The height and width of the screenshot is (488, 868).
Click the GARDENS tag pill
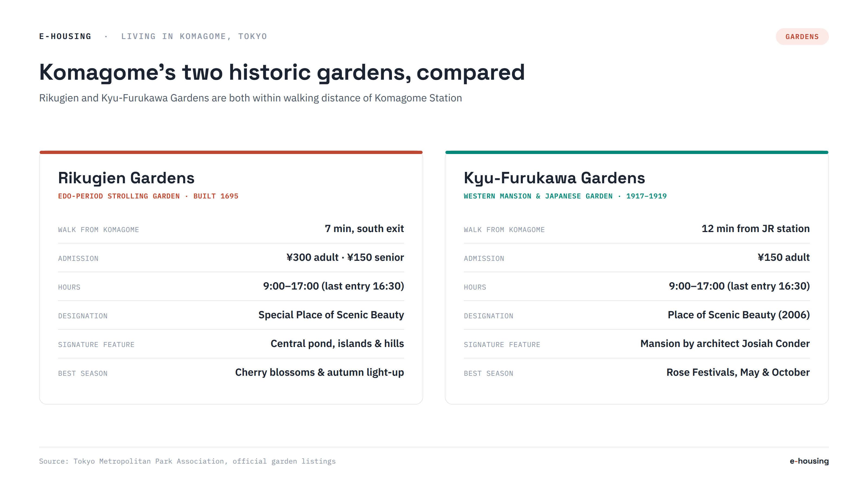tap(802, 36)
